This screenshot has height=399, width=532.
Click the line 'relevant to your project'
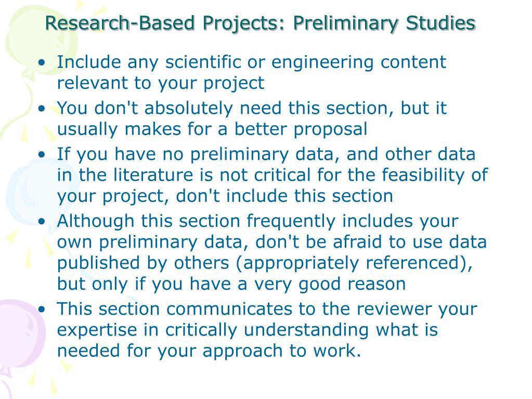pyautogui.click(x=161, y=83)
